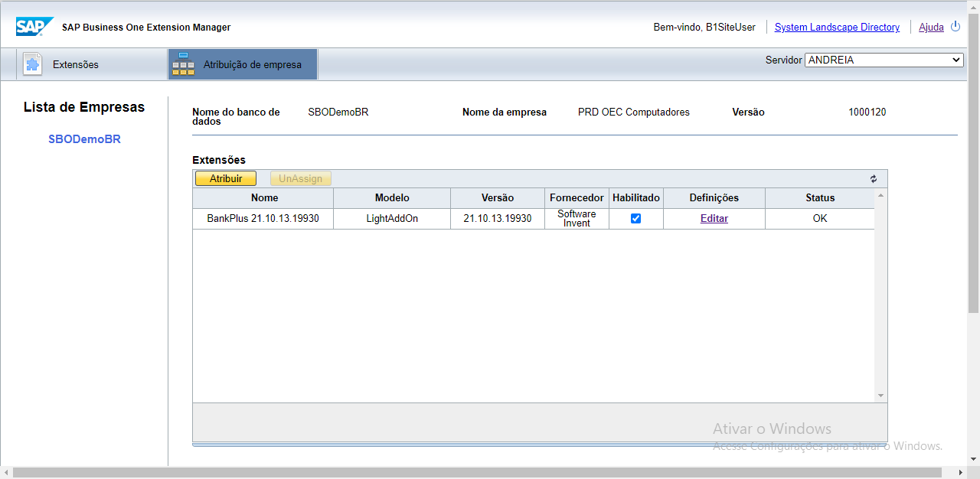Image resolution: width=980 pixels, height=479 pixels.
Task: Click the Lista de Empresas heading
Action: [x=84, y=107]
